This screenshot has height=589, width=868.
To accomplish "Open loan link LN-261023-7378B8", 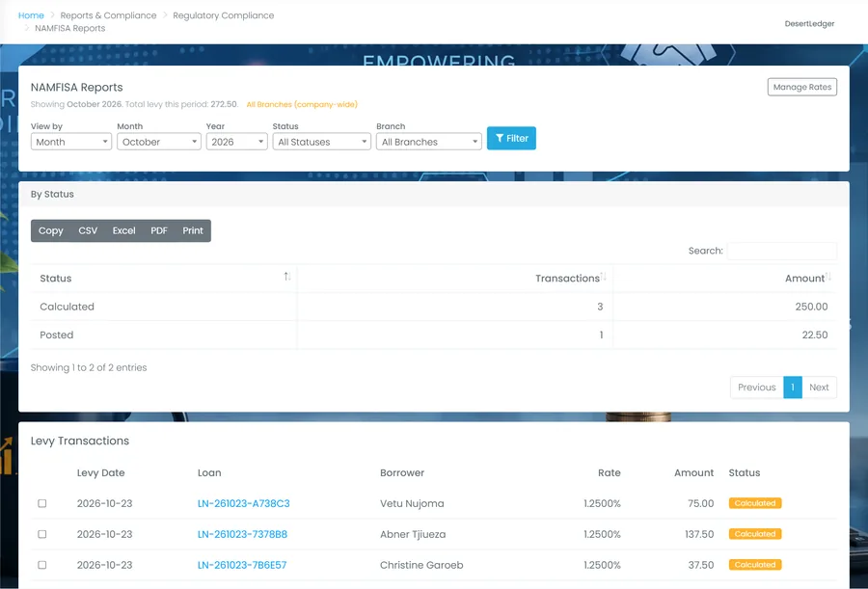I will [242, 534].
